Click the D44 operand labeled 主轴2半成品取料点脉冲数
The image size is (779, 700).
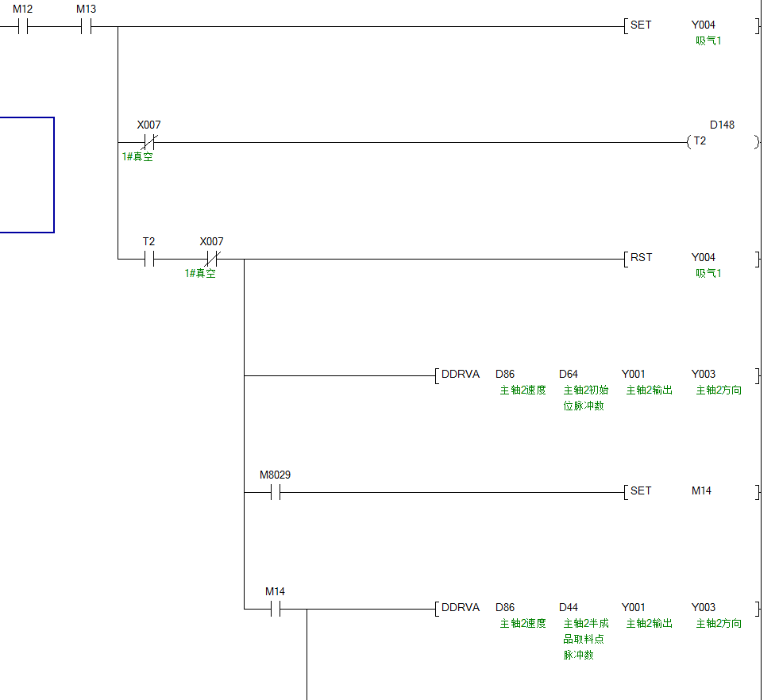[569, 608]
